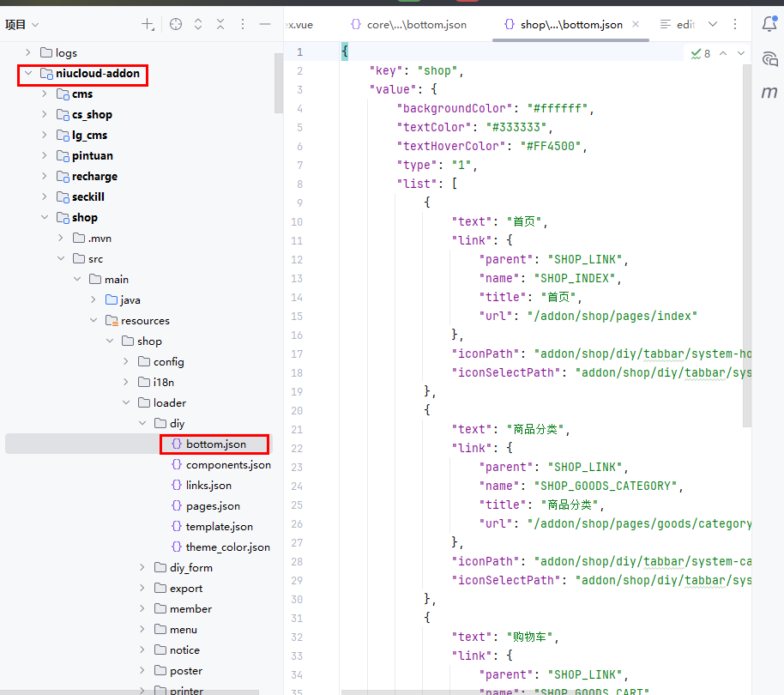Screen dimensions: 784x695
Task: Hide the project tool window
Action: (x=265, y=25)
